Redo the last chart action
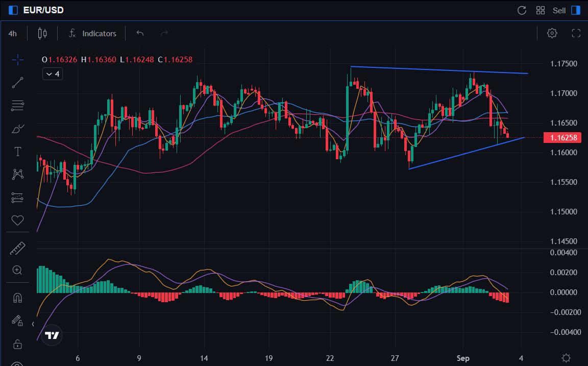Viewport: 588px width, 366px height. tap(164, 33)
